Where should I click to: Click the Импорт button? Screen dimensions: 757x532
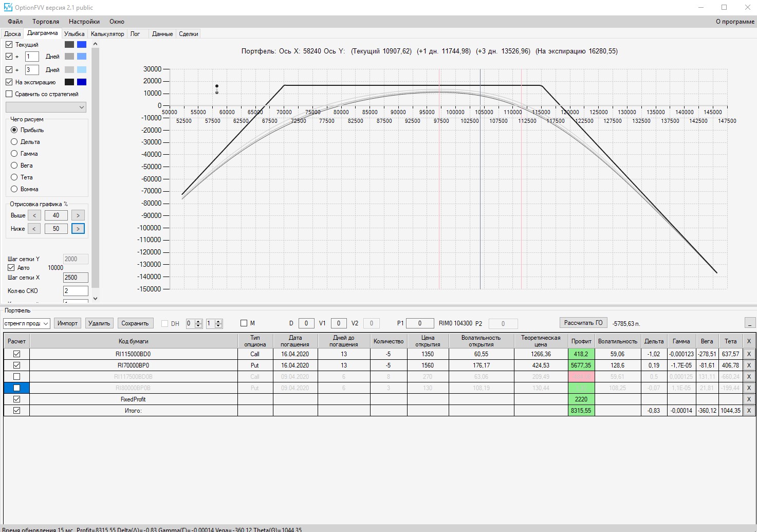[67, 323]
